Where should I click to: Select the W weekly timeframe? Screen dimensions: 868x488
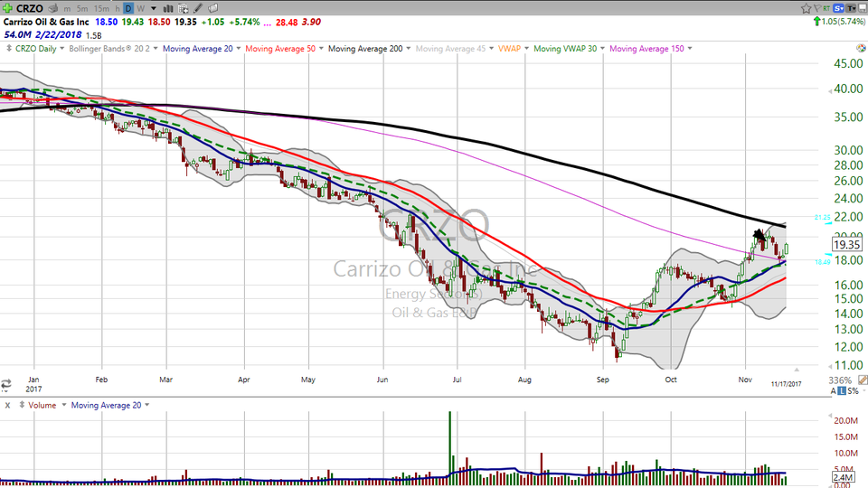pyautogui.click(x=141, y=9)
